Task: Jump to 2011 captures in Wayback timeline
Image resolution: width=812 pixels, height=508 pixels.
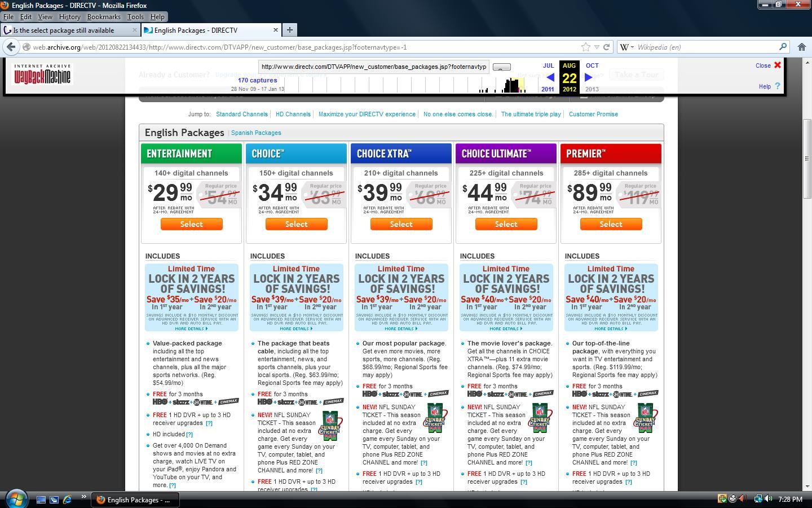Action: [x=548, y=89]
